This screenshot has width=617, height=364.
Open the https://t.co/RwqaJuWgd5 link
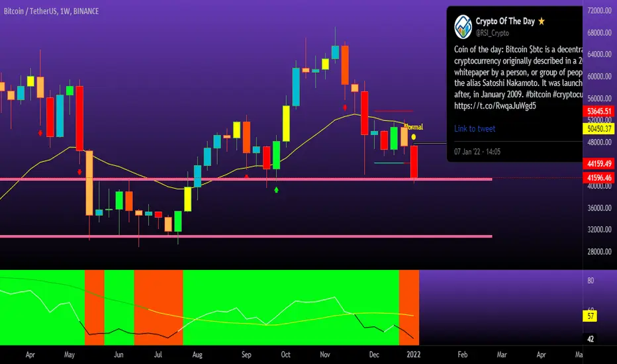point(495,105)
